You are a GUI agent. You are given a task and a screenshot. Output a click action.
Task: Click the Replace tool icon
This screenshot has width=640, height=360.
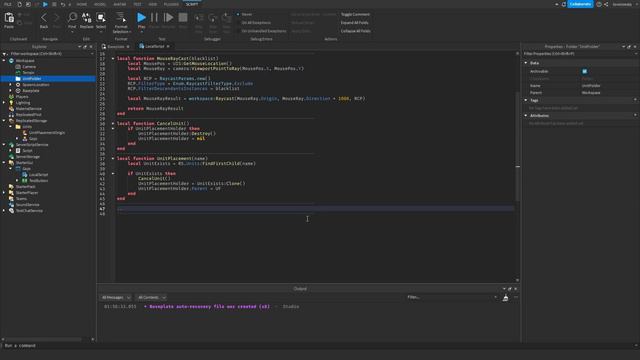[x=86, y=19]
